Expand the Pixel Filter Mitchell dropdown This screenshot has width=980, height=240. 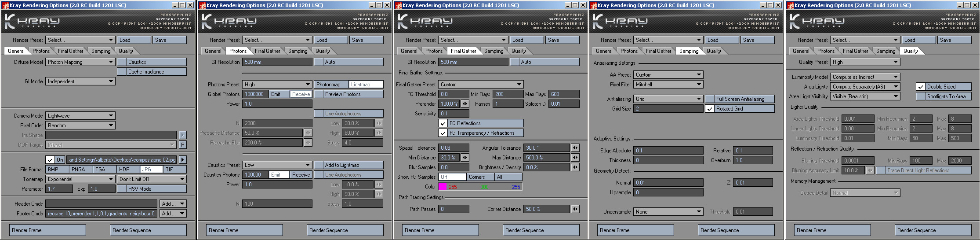pos(668,85)
